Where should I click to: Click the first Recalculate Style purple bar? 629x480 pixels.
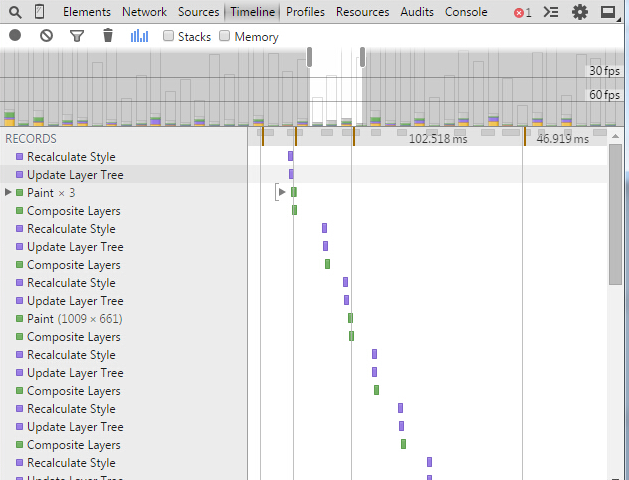pyautogui.click(x=290, y=156)
